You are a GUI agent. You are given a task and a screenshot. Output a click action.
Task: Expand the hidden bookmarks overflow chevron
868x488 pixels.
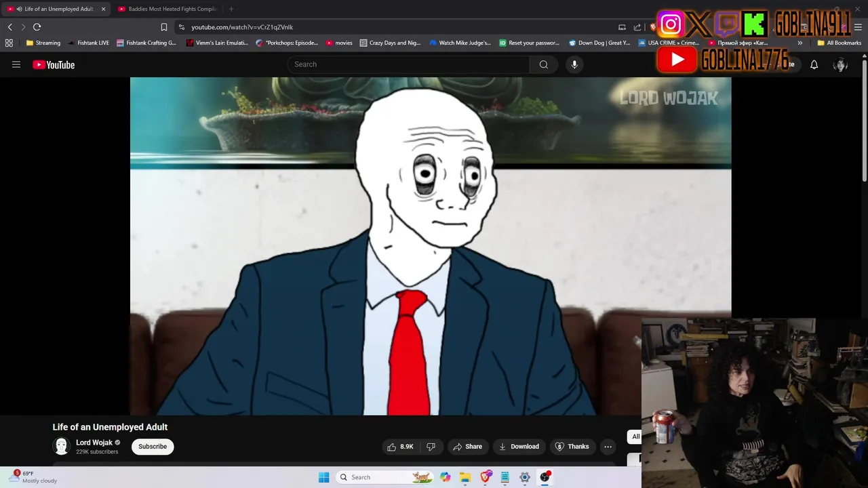[x=800, y=43]
